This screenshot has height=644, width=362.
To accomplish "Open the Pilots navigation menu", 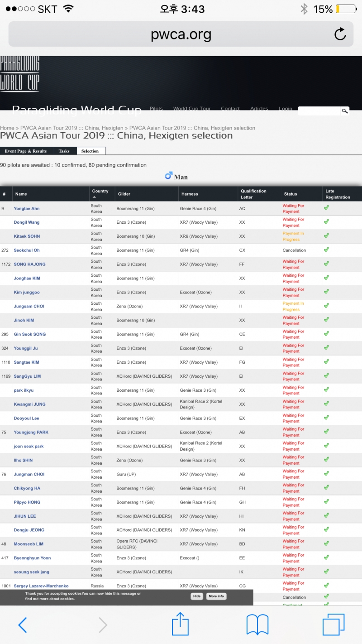I will tap(156, 109).
